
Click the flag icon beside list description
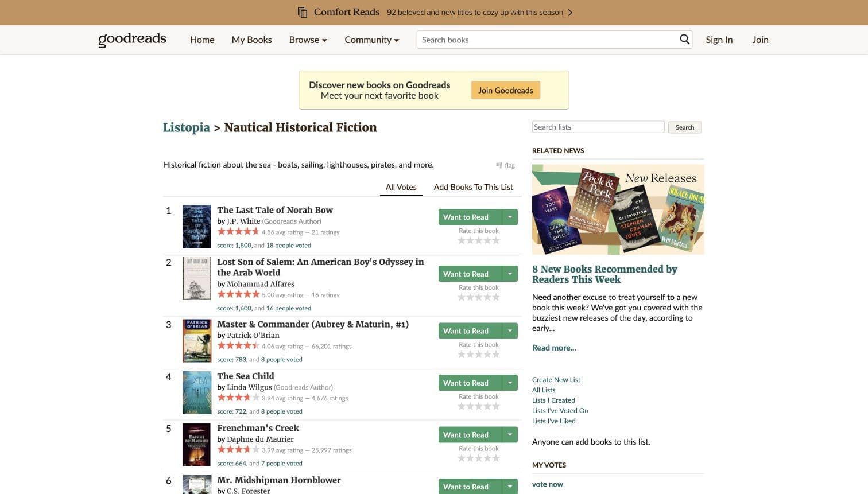click(x=499, y=165)
